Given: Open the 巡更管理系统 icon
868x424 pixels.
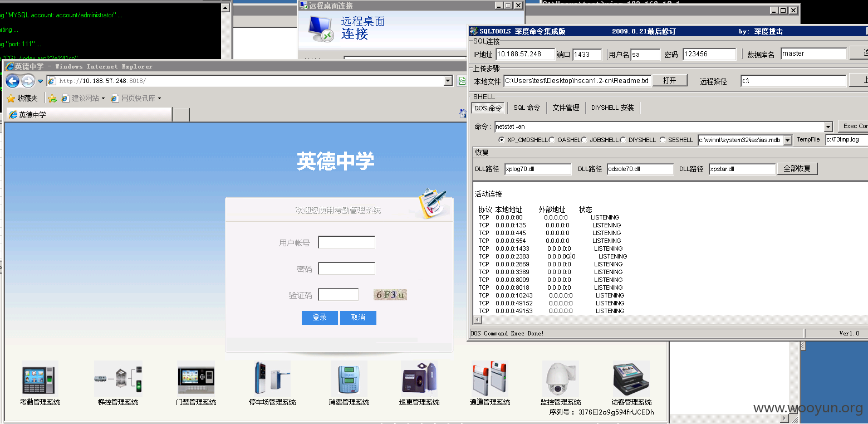Looking at the screenshot, I should [419, 378].
